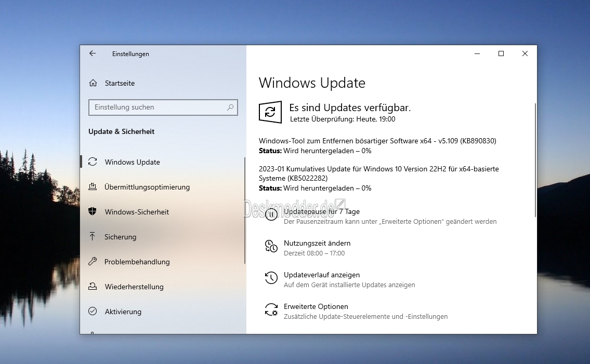The height and width of the screenshot is (364, 590).
Task: Pause updates via Updatepause für 7 Tage
Action: [x=322, y=211]
